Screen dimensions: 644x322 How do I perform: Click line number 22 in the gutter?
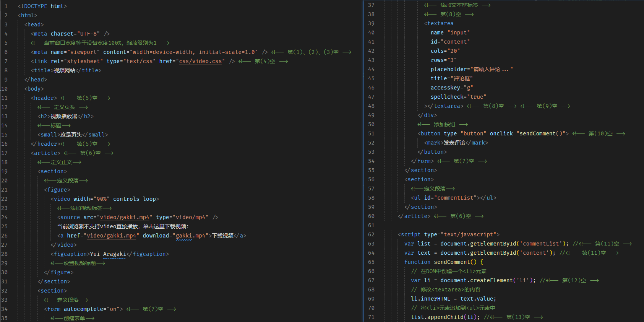4,199
